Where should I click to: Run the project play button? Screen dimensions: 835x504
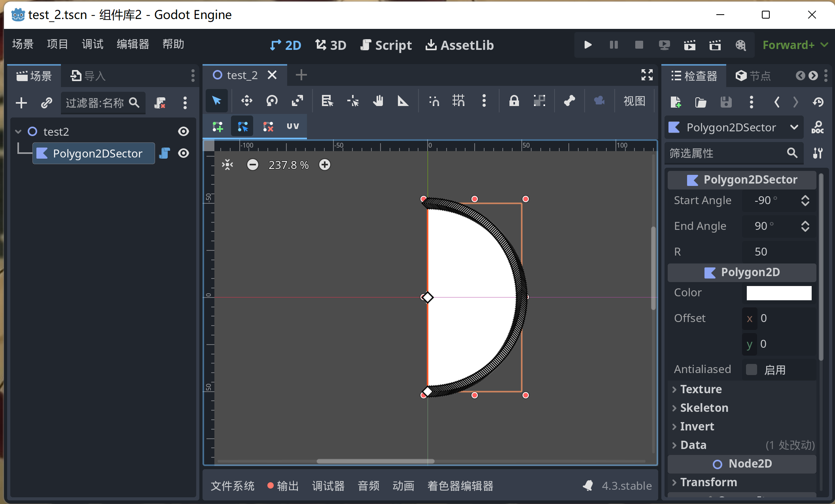pyautogui.click(x=588, y=45)
